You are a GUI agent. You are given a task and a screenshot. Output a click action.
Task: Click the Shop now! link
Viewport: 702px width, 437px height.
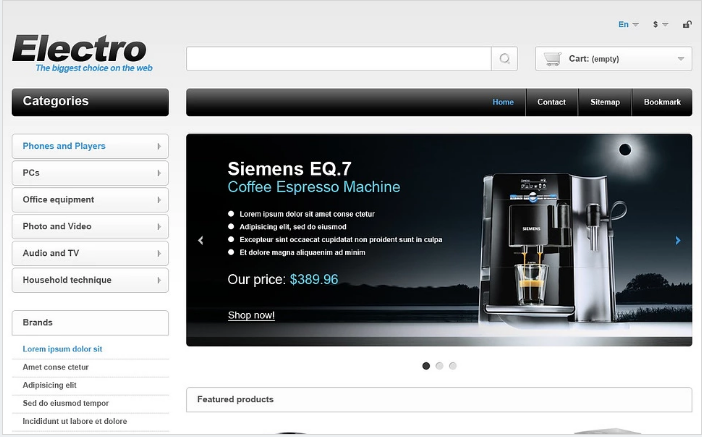click(251, 315)
